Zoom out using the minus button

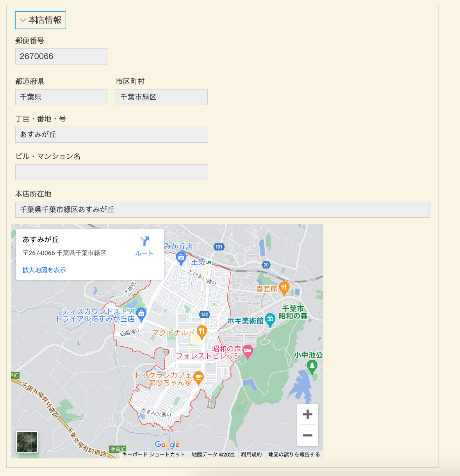coord(307,435)
